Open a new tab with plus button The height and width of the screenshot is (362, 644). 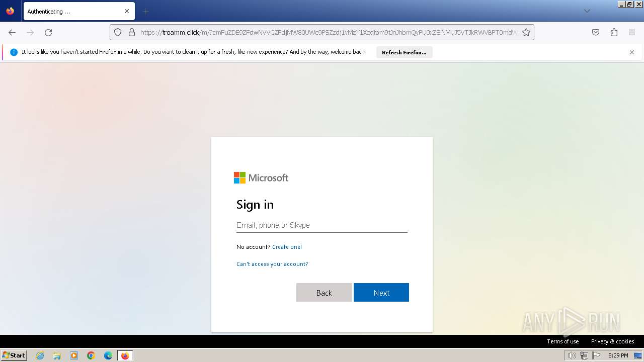tap(145, 11)
